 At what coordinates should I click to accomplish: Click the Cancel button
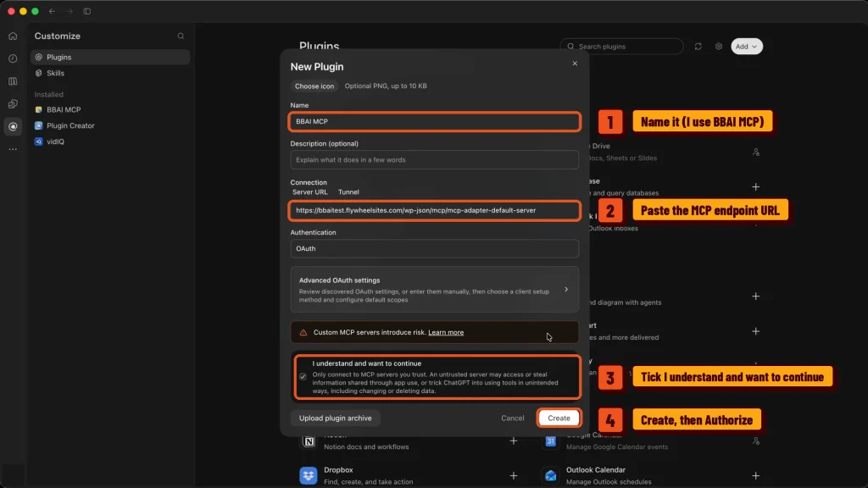coord(513,419)
